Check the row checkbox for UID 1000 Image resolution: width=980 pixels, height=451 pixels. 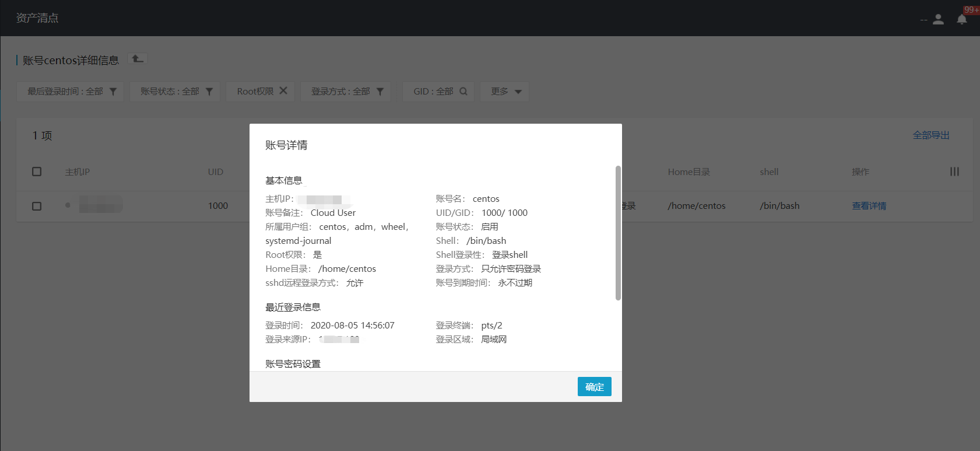pos(37,206)
